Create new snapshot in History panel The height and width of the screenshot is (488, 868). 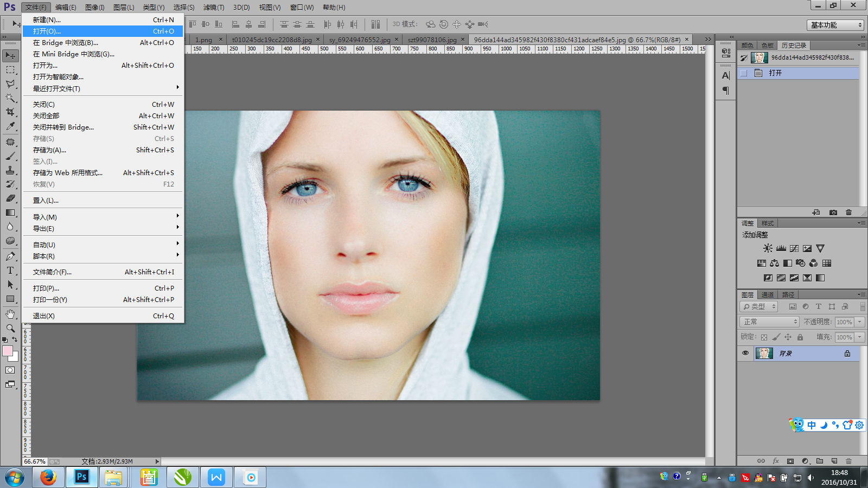[x=833, y=213]
